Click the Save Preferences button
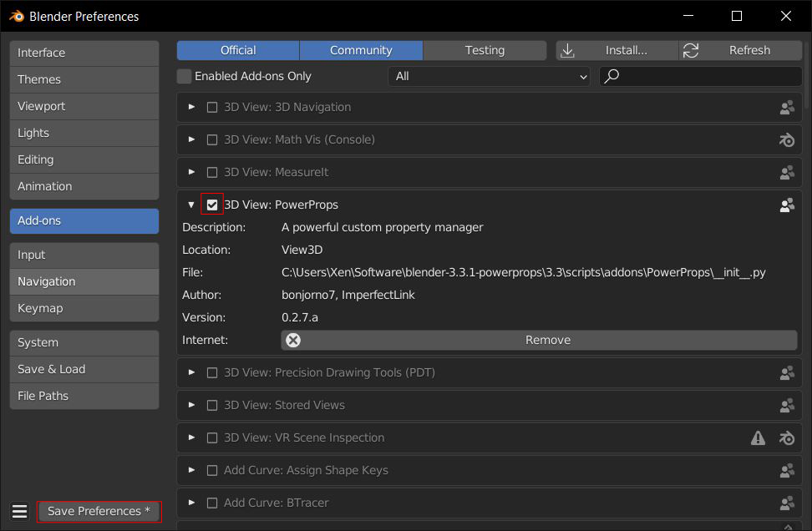The image size is (812, 531). tap(99, 511)
